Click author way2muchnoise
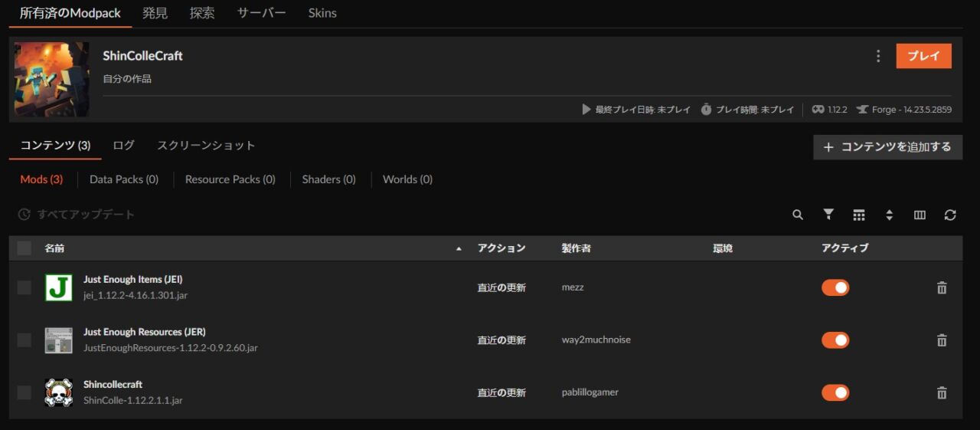The height and width of the screenshot is (430, 980). pyautogui.click(x=596, y=340)
